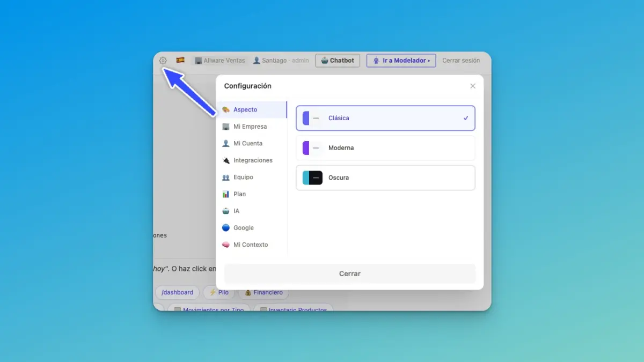
Task: Click the Oscura theme color swatch preview
Action: [312, 178]
